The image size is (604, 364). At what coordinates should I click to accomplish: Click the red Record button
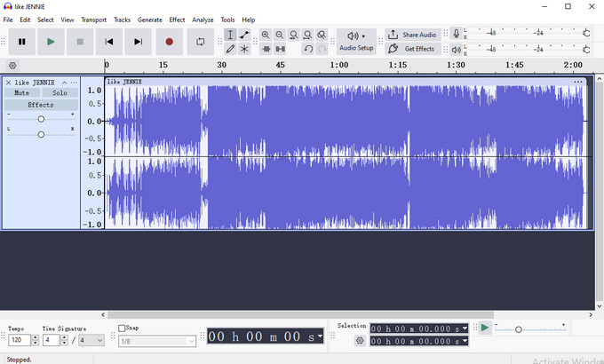(x=169, y=42)
